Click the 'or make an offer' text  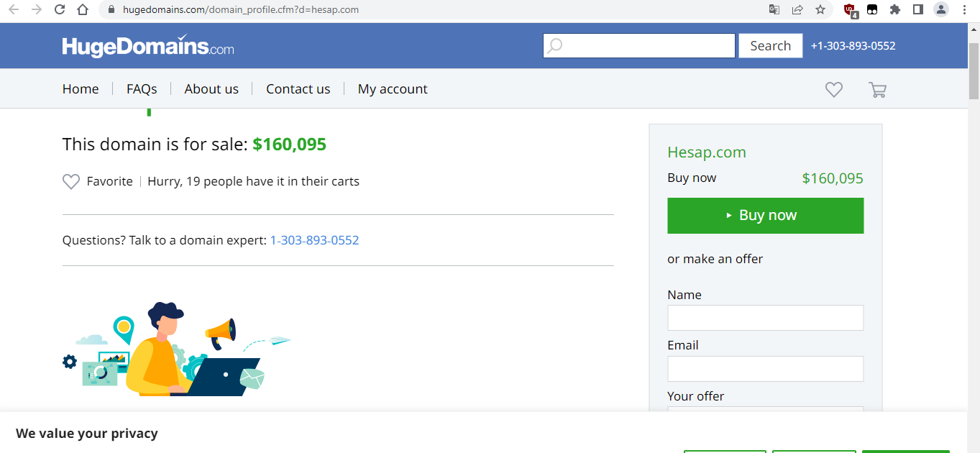[x=715, y=259]
